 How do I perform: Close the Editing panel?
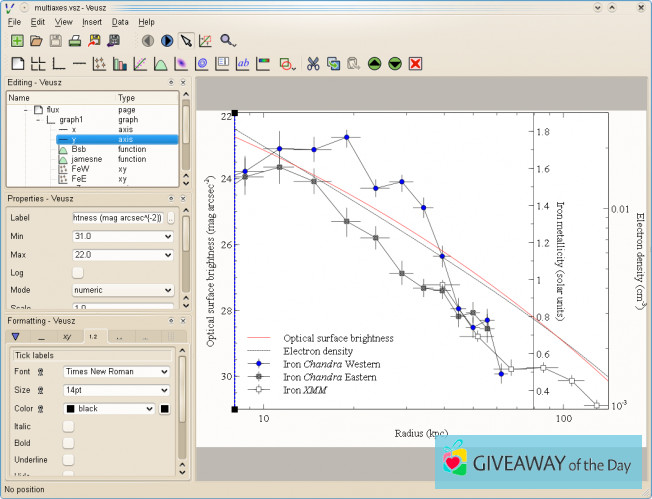pos(183,82)
